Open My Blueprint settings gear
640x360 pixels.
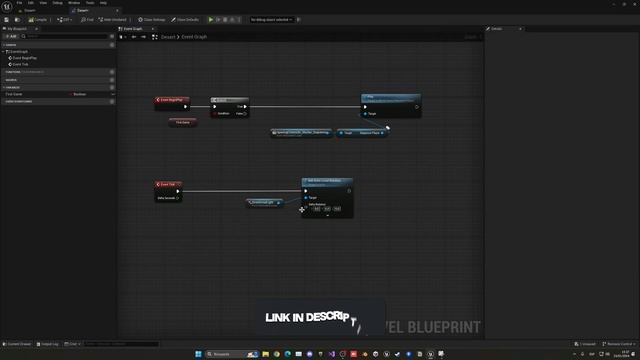pyautogui.click(x=112, y=36)
